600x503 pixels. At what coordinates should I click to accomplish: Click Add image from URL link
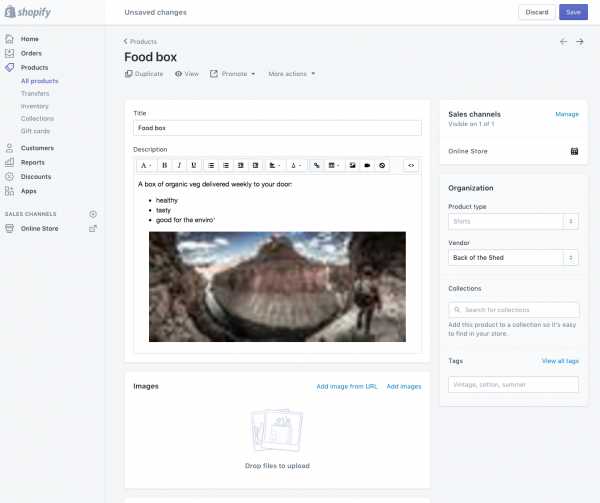[347, 386]
